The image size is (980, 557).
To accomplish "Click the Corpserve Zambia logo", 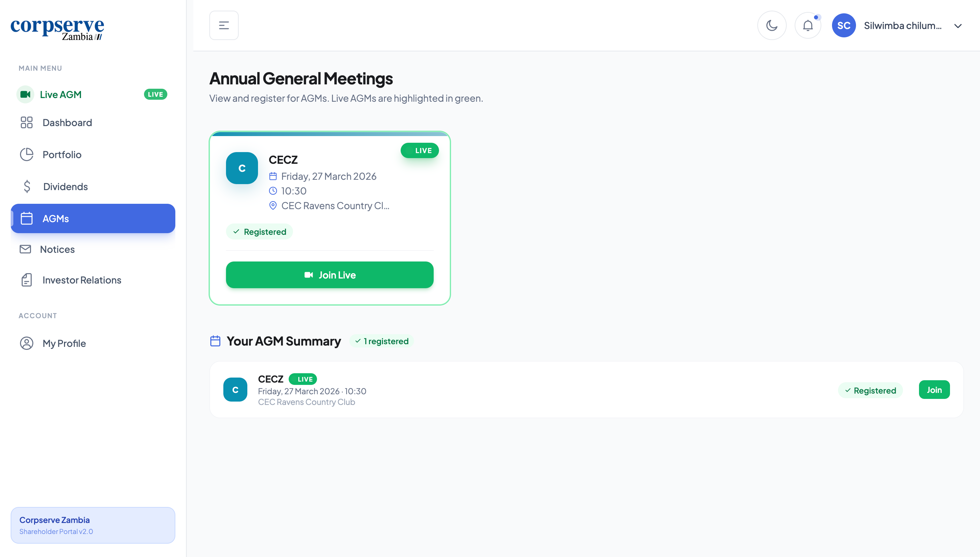I will pyautogui.click(x=57, y=29).
